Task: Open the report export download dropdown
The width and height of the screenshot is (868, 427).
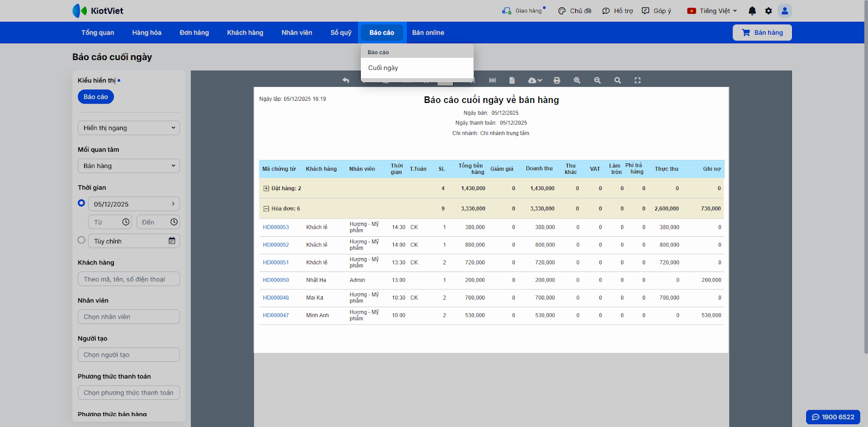Action: point(535,80)
